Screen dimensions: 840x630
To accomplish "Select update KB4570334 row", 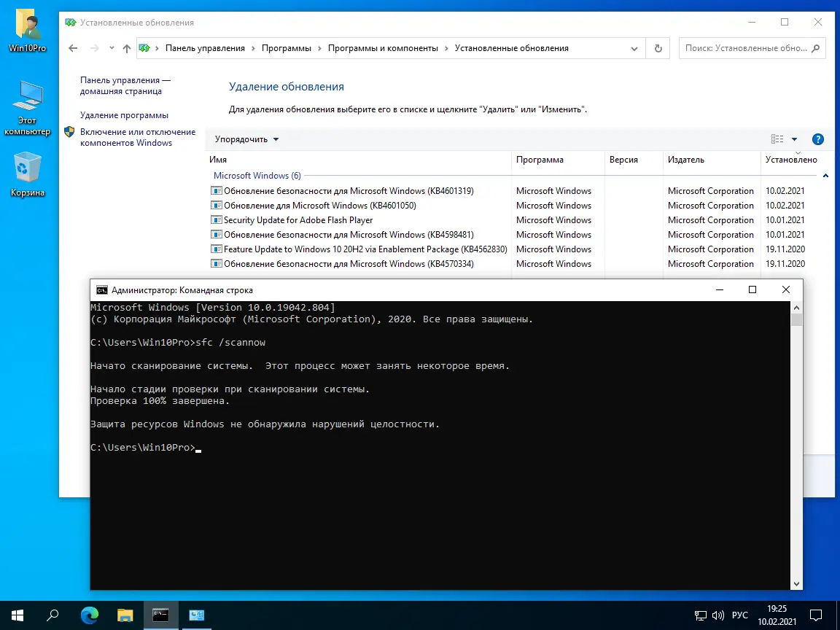I will click(x=507, y=263).
